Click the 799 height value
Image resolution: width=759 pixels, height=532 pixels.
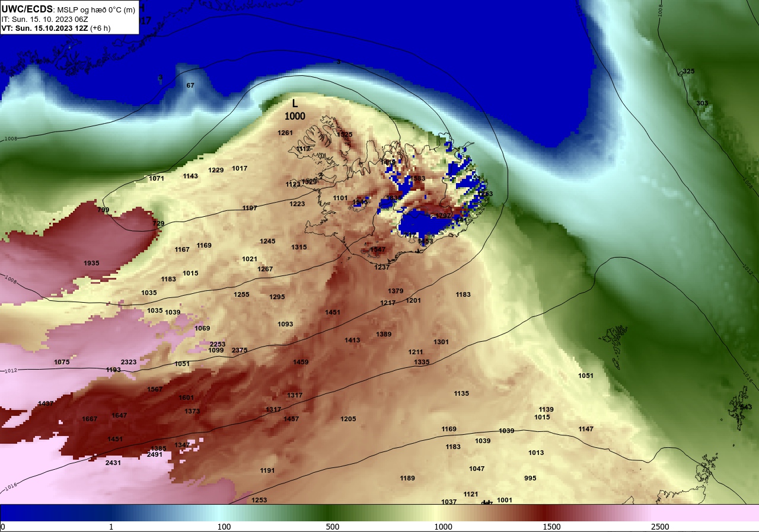[x=103, y=210]
